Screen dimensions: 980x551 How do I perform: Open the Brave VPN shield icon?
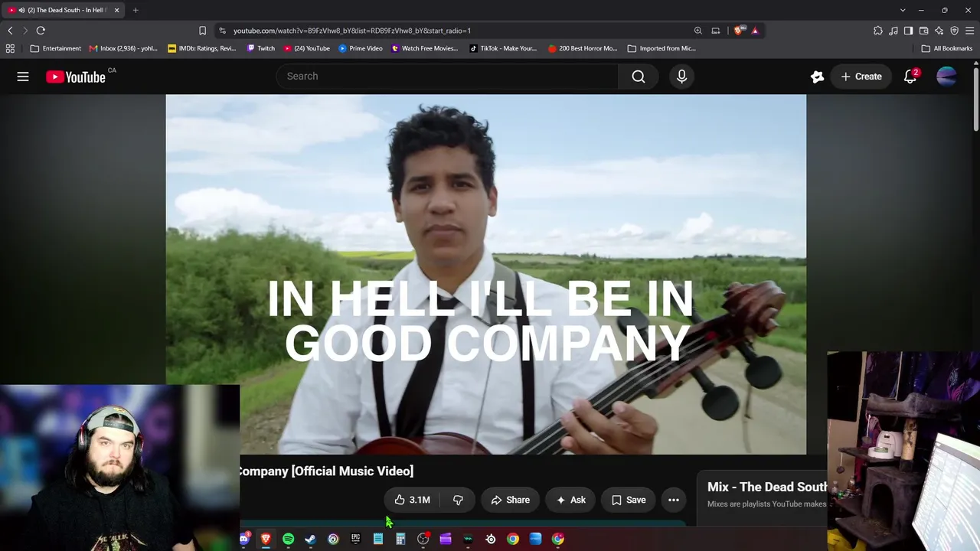pyautogui.click(x=955, y=31)
